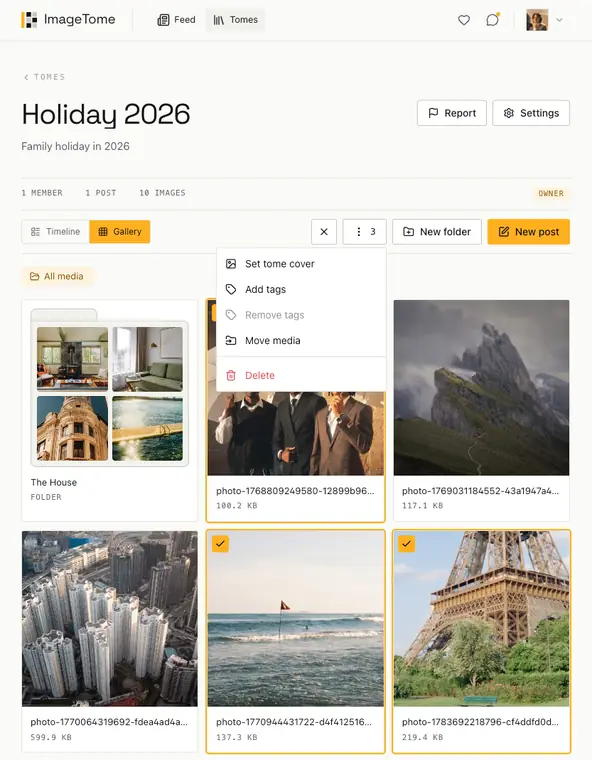Viewport: 592px width, 760px height.
Task: Choose Remove tags from menu
Action: (301, 315)
